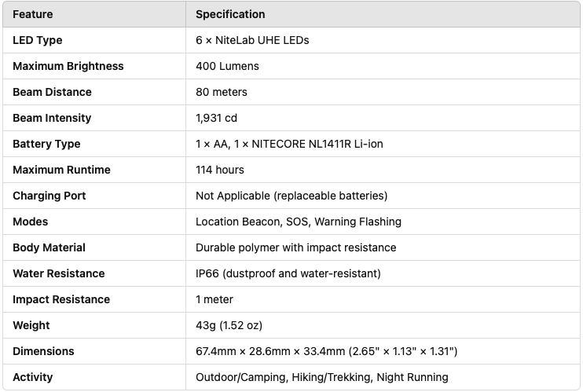Viewport: 583px width, 392px height.
Task: Select the Beam Distance label
Action: 52,92
